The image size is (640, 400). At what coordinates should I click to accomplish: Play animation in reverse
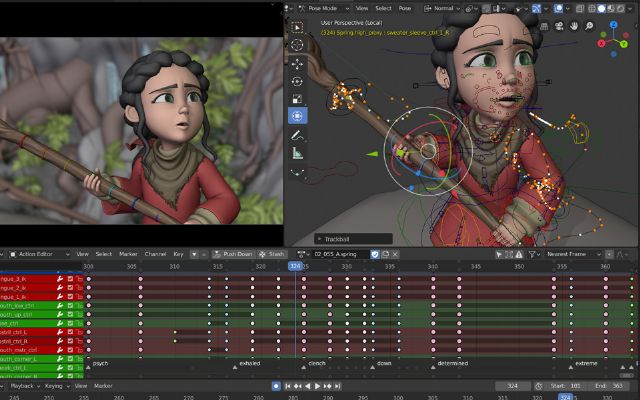pyautogui.click(x=308, y=386)
